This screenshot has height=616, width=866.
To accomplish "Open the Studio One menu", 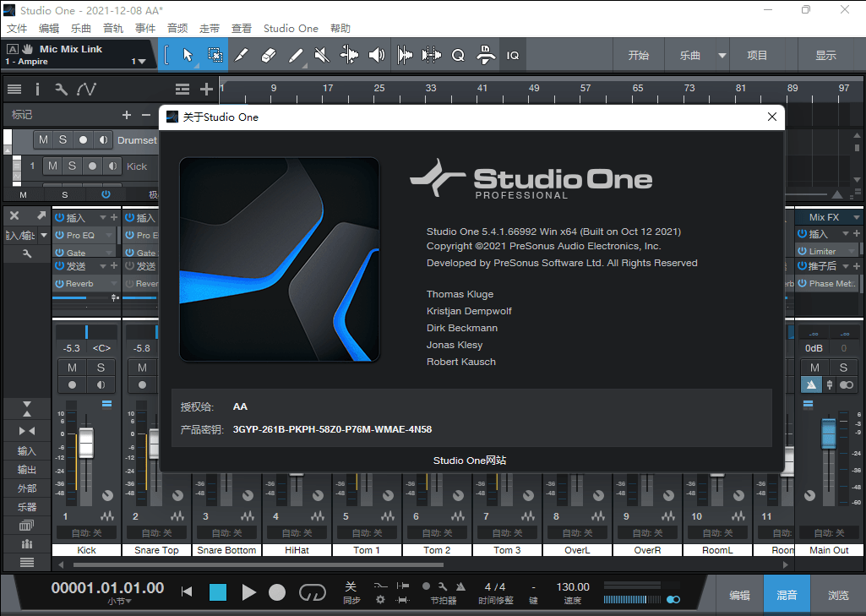I will tap(291, 28).
